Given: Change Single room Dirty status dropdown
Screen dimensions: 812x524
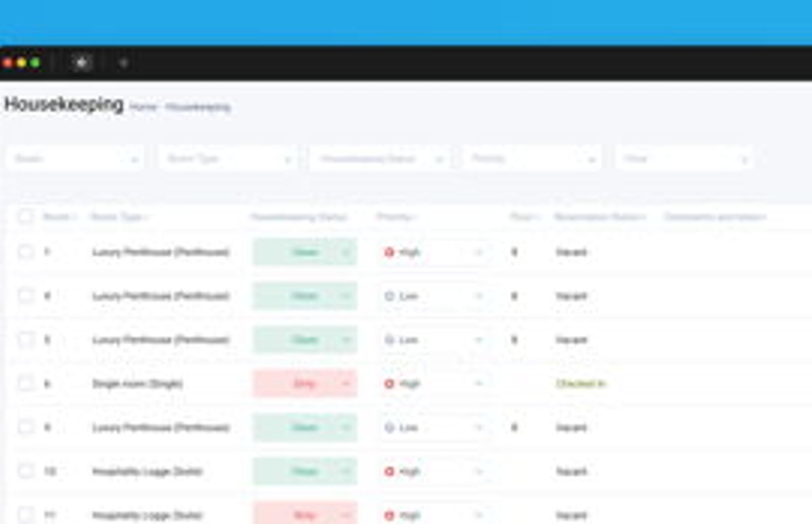Looking at the screenshot, I should tap(305, 383).
